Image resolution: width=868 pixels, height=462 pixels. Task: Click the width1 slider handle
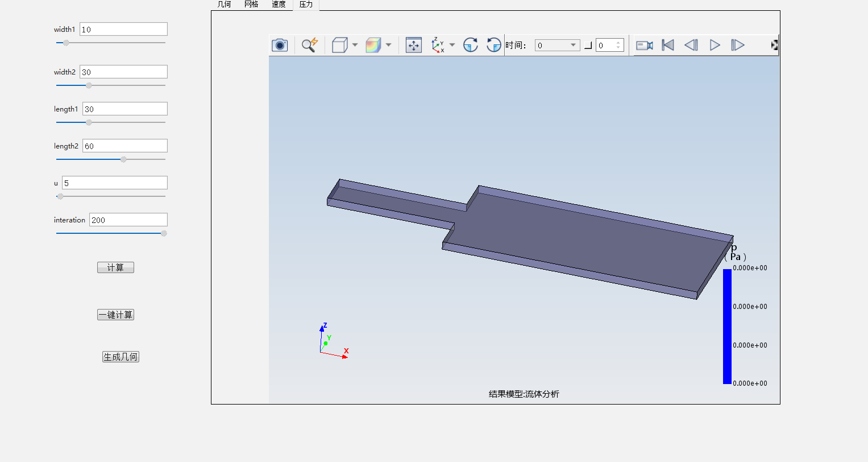(66, 43)
